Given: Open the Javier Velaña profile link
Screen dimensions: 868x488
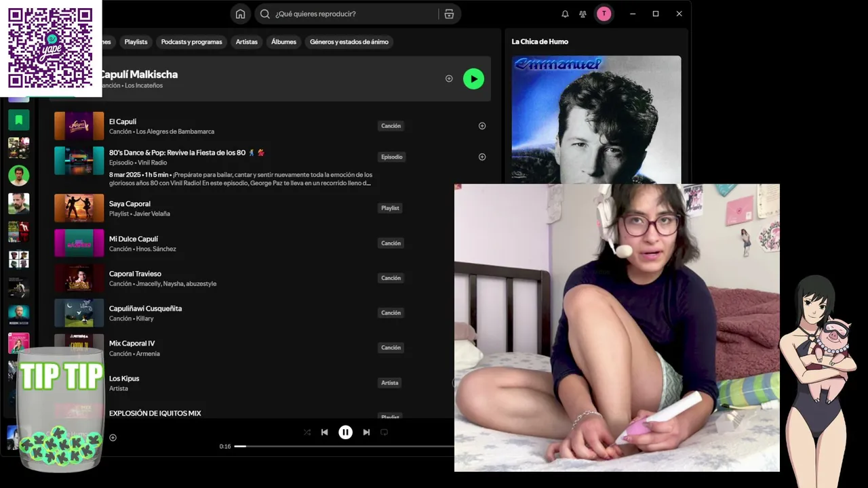Looking at the screenshot, I should pyautogui.click(x=152, y=213).
